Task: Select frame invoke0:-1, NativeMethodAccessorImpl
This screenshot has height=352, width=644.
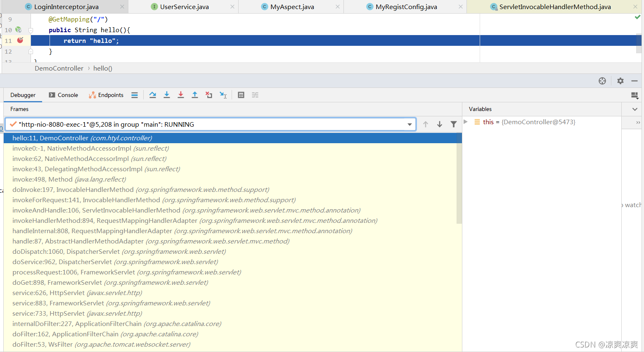Action: [230, 148]
